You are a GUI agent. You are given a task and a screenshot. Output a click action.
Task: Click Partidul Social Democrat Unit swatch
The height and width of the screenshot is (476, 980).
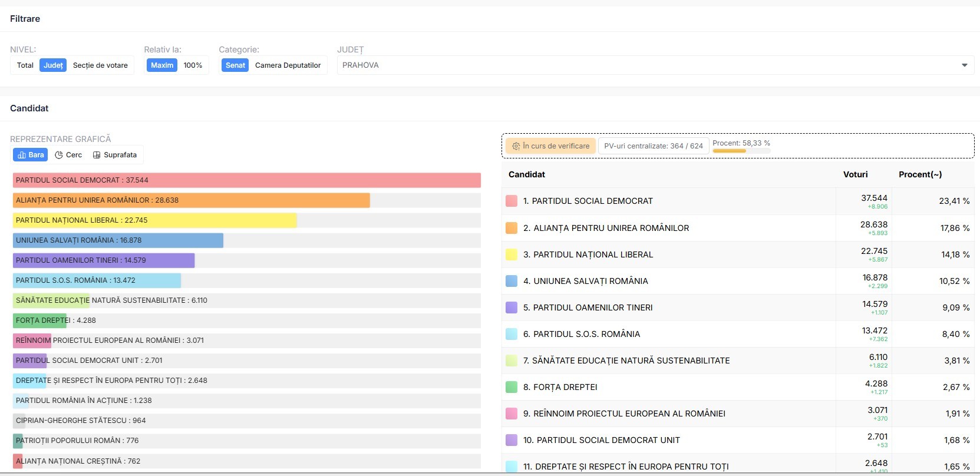tap(512, 440)
